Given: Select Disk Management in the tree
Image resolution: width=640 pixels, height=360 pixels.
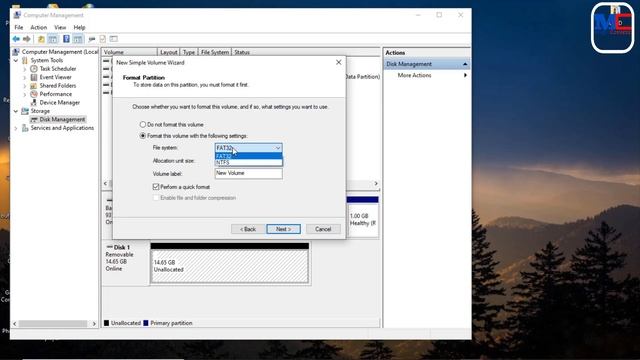Looking at the screenshot, I should 62,120.
